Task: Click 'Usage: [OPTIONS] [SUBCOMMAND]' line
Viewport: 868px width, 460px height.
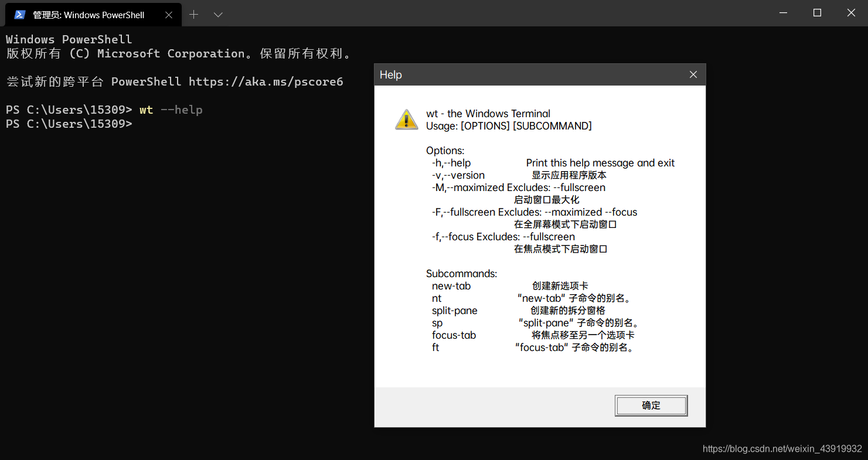Action: tap(509, 126)
